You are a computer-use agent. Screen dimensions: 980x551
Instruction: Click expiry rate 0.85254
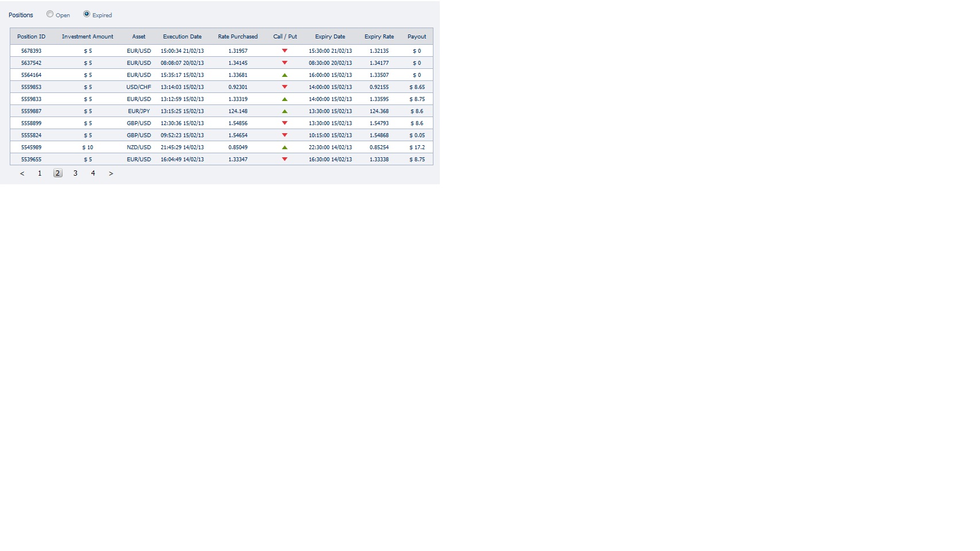point(379,148)
